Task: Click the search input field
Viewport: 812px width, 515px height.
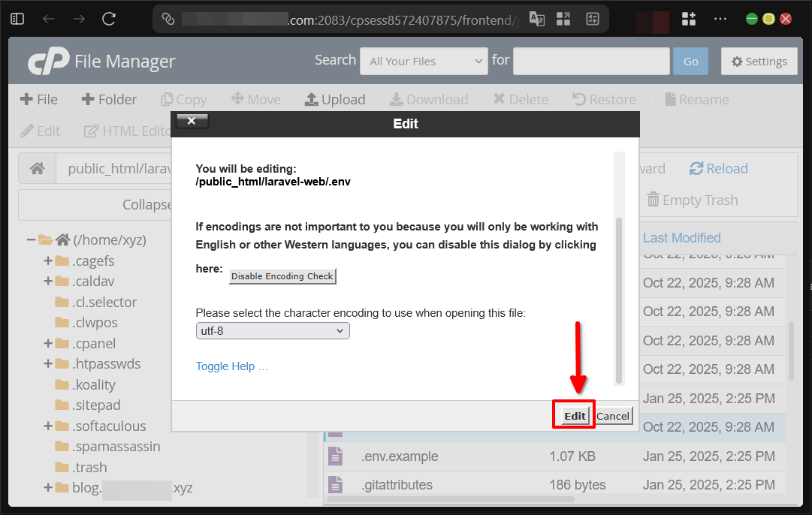Action: coord(590,61)
